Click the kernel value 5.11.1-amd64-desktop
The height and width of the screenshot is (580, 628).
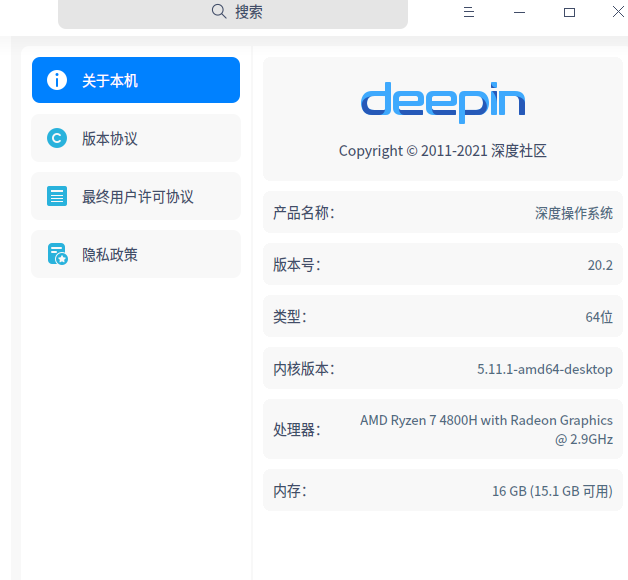point(545,369)
